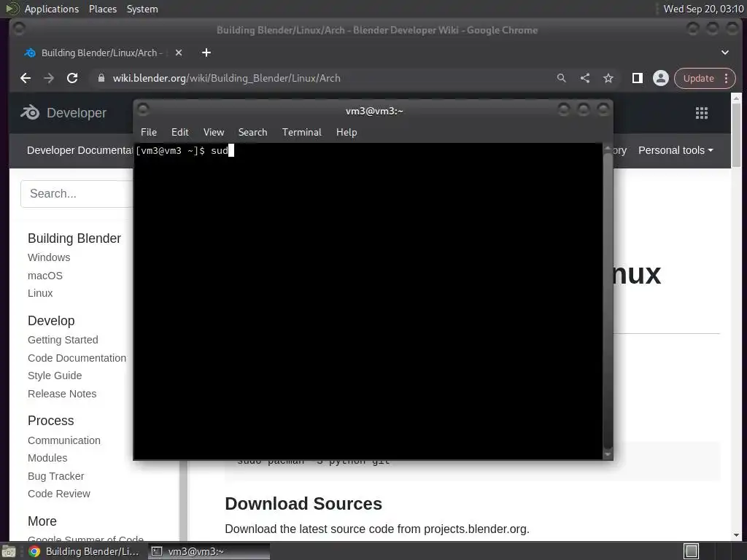Click the page scrollbar down arrow
Viewport: 747px width, 560px height.
click(x=736, y=535)
